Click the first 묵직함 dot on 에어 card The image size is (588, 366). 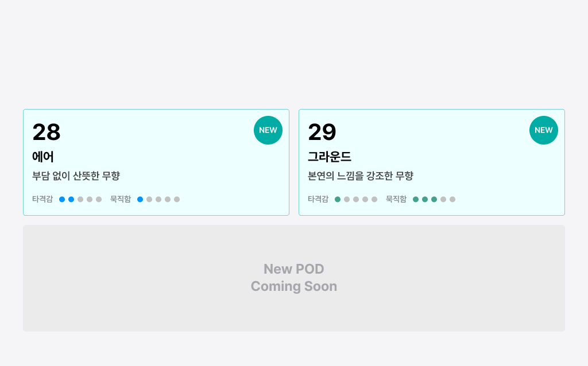[140, 200]
